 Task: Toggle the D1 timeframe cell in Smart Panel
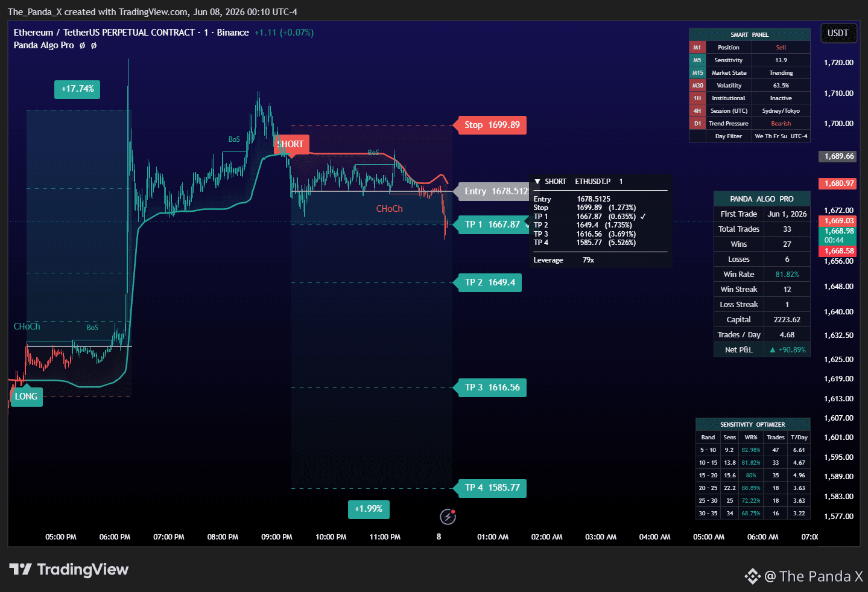697,123
